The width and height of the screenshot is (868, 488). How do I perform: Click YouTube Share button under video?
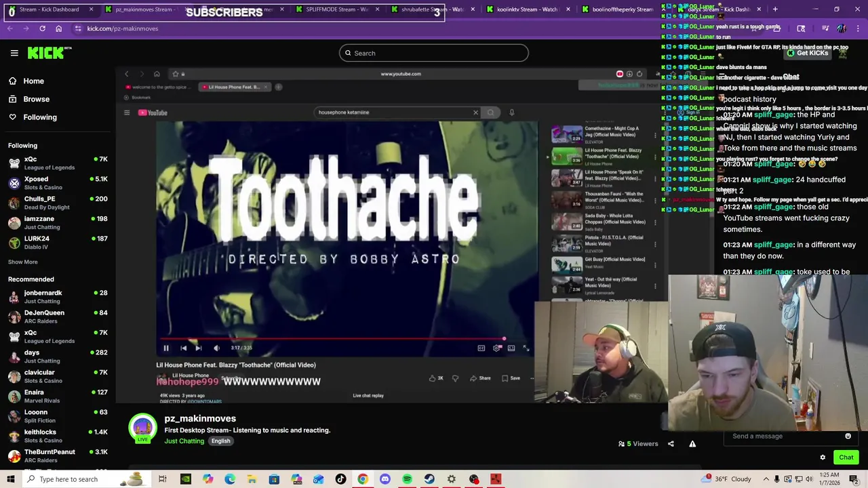(x=480, y=378)
